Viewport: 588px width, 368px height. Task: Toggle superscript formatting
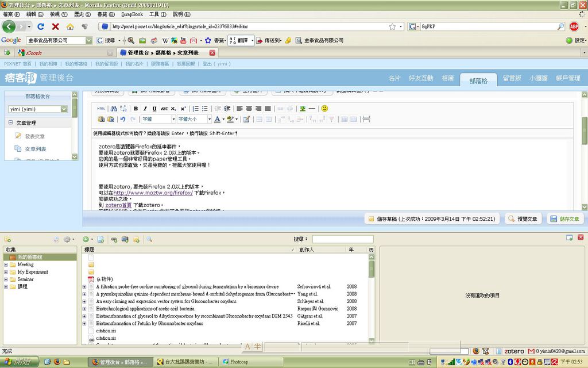click(x=183, y=109)
